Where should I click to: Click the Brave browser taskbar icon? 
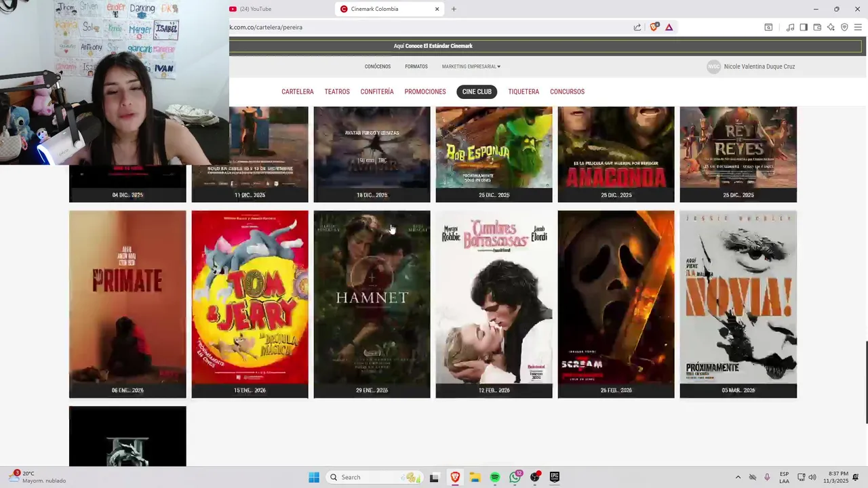(455, 477)
